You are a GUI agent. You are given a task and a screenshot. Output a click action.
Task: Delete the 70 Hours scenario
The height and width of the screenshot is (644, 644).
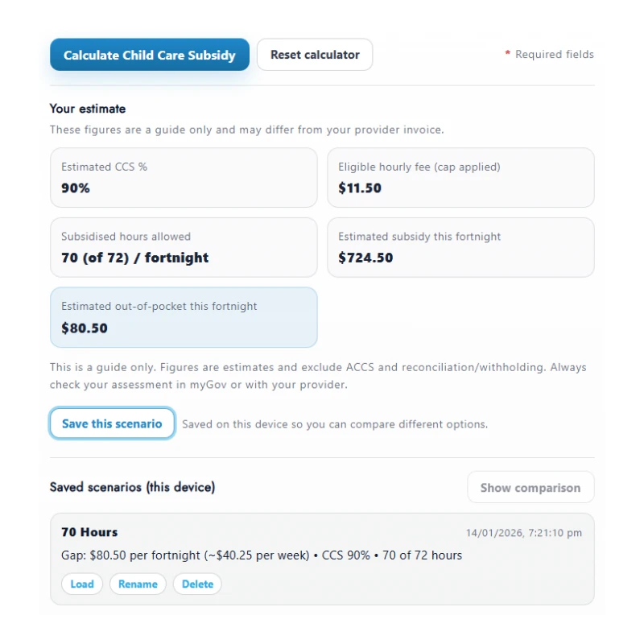click(197, 584)
